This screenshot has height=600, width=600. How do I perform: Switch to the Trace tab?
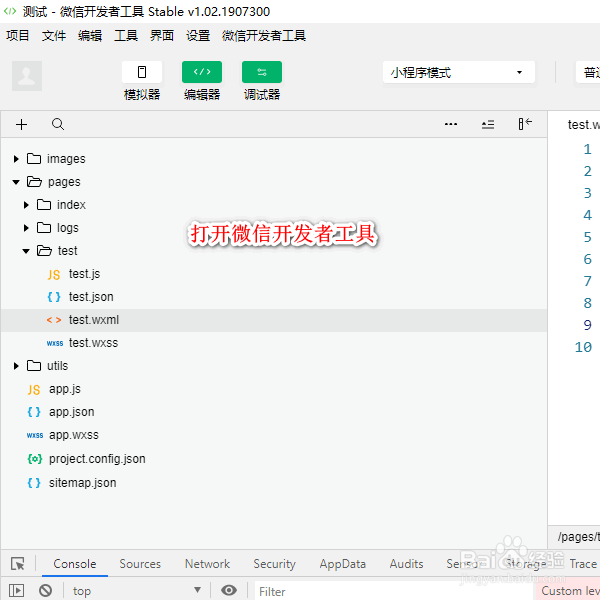(x=583, y=564)
